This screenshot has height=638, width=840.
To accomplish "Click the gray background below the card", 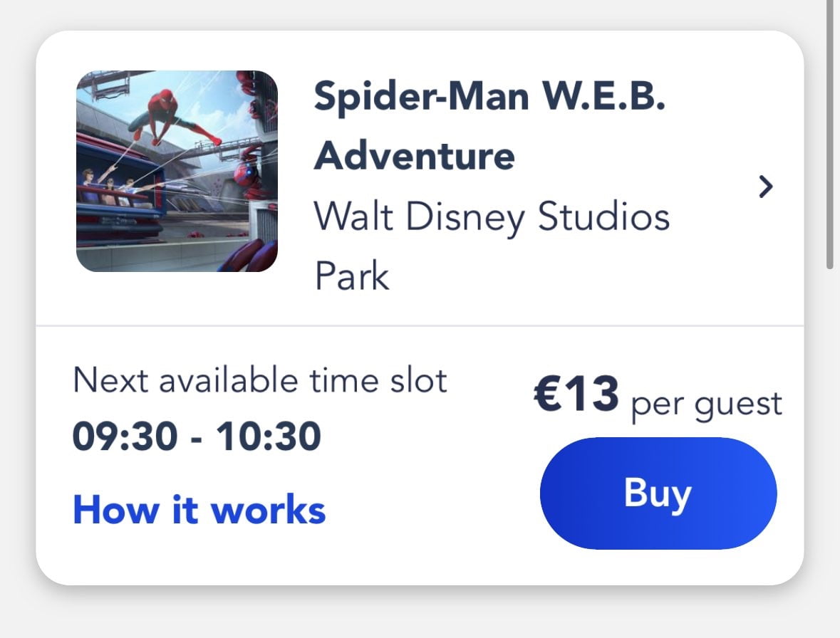I will pyautogui.click(x=420, y=614).
